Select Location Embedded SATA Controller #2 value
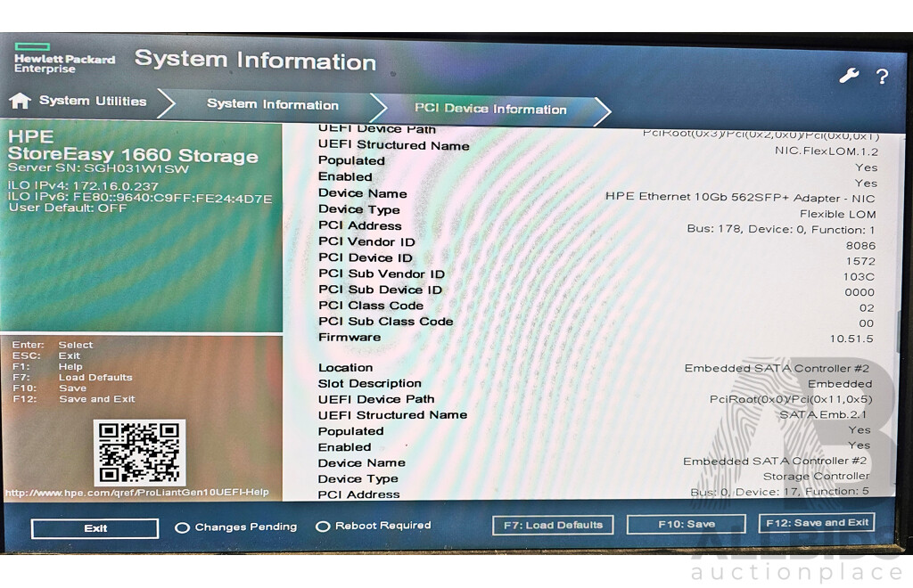The image size is (913, 588). (x=777, y=368)
